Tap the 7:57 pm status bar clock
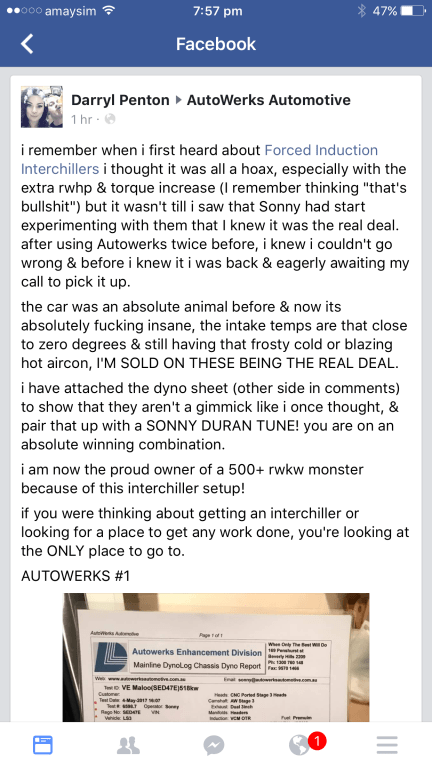This screenshot has height=768, width=432. [x=216, y=11]
